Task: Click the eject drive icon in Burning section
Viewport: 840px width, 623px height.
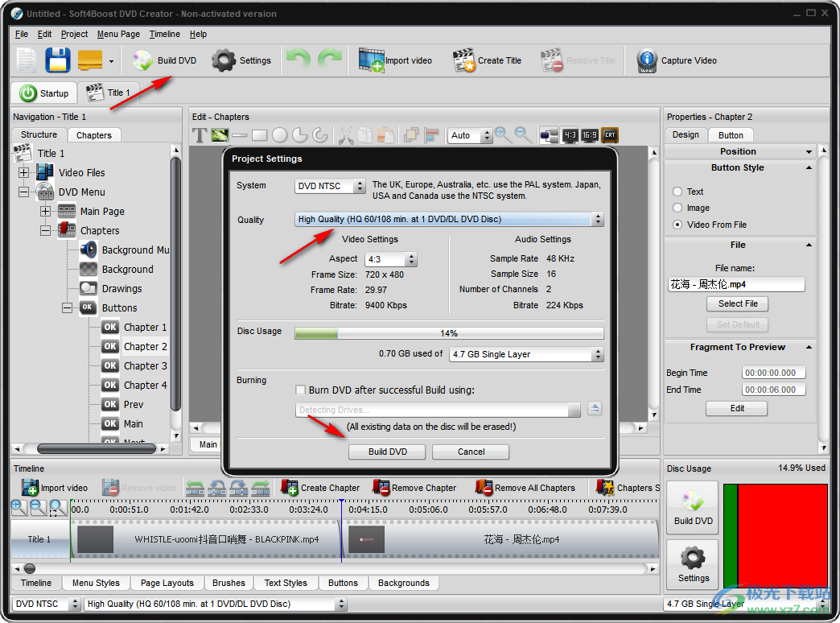Action: coord(595,409)
